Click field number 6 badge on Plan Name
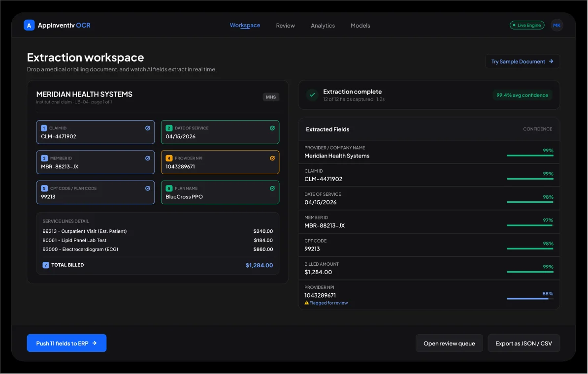 click(x=169, y=188)
